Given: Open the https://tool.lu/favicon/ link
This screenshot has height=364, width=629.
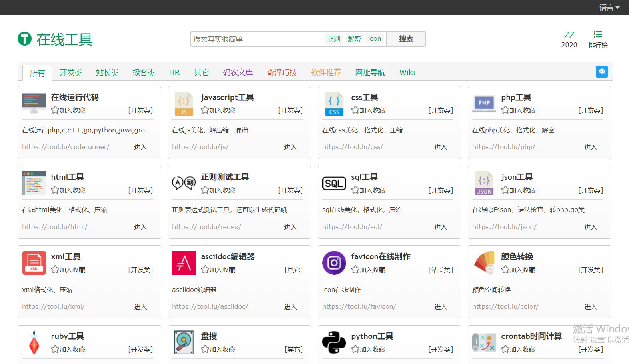Looking at the screenshot, I should (x=359, y=306).
